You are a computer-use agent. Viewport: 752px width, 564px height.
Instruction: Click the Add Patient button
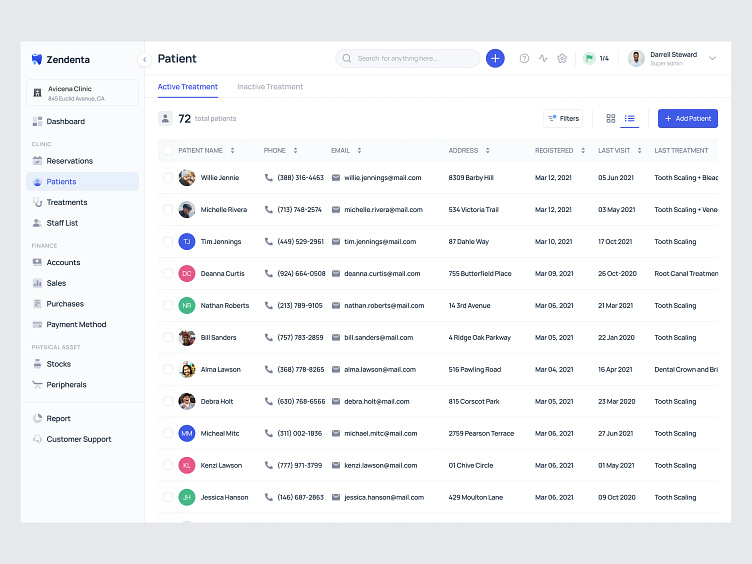click(x=688, y=118)
